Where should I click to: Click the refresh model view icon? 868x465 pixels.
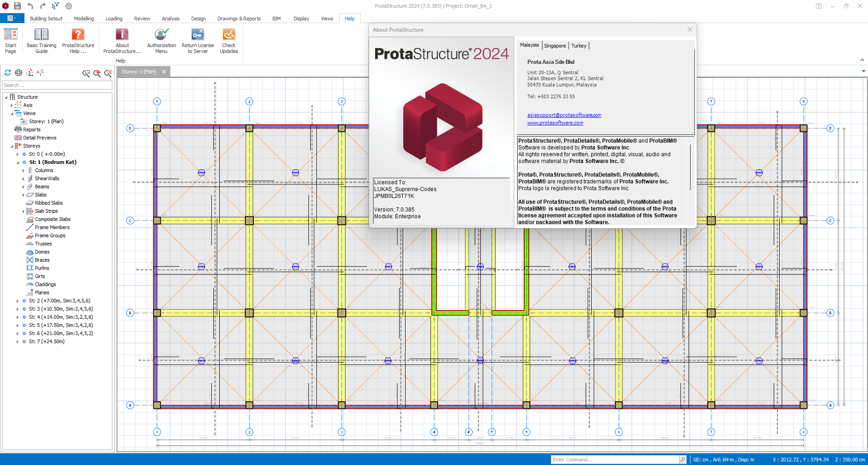click(x=8, y=72)
